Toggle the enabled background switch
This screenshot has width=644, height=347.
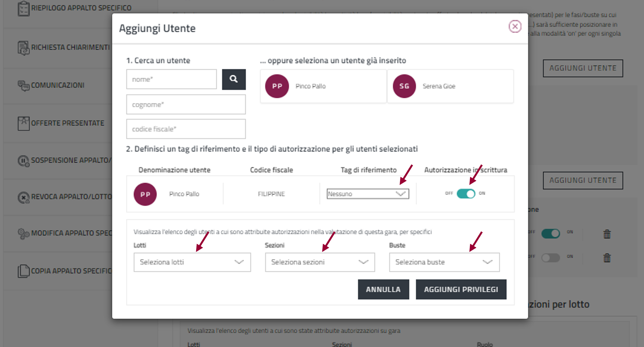pyautogui.click(x=551, y=233)
